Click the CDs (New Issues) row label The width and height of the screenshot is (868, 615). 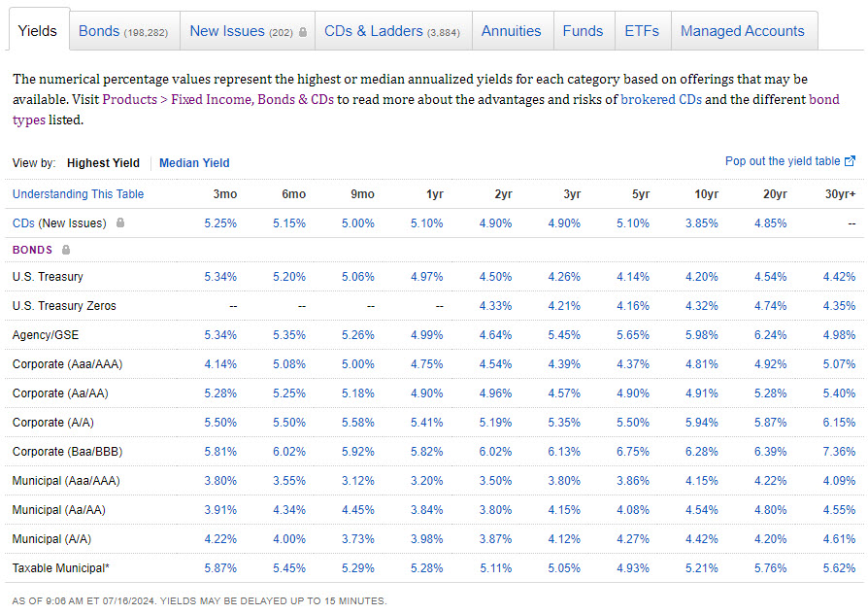[59, 223]
